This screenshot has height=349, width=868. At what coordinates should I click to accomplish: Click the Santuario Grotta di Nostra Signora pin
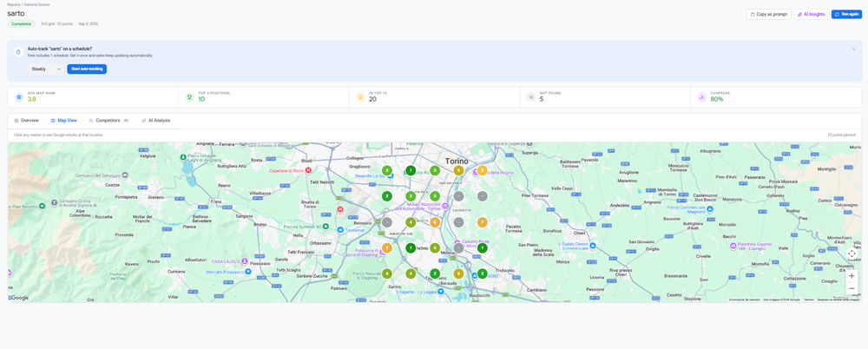coord(54,203)
